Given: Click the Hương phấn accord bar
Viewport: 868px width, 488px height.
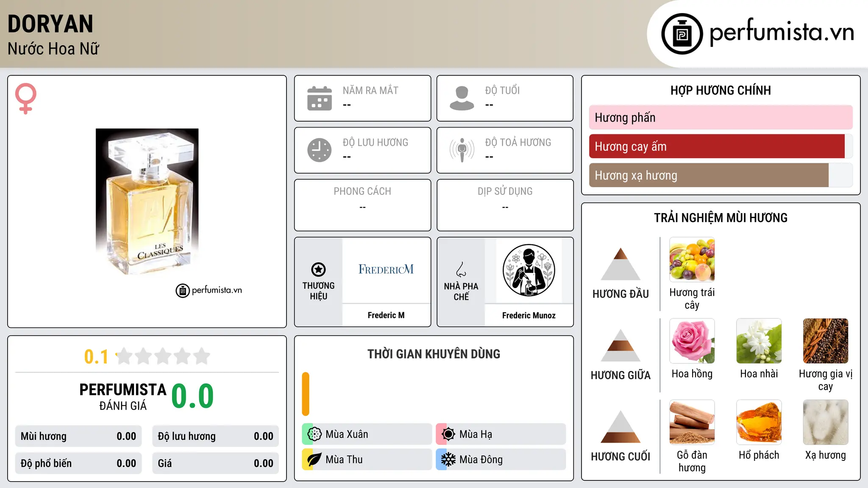Looking at the screenshot, I should [x=721, y=117].
